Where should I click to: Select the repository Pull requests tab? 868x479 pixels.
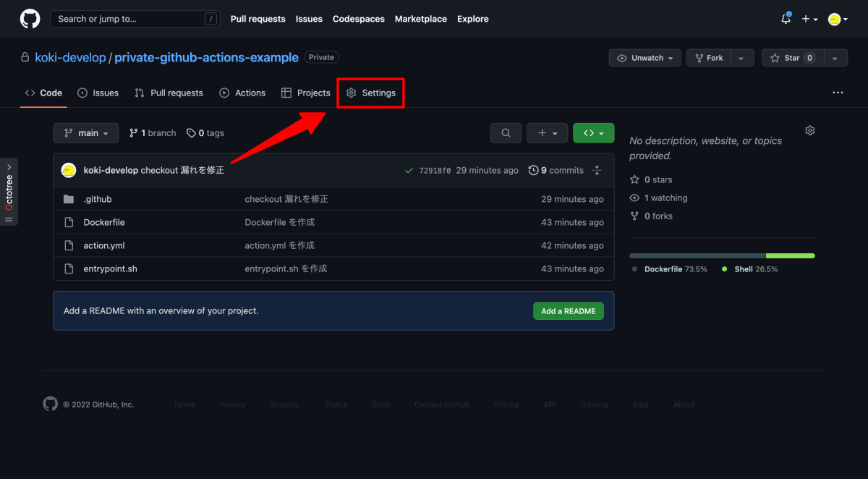(x=169, y=93)
